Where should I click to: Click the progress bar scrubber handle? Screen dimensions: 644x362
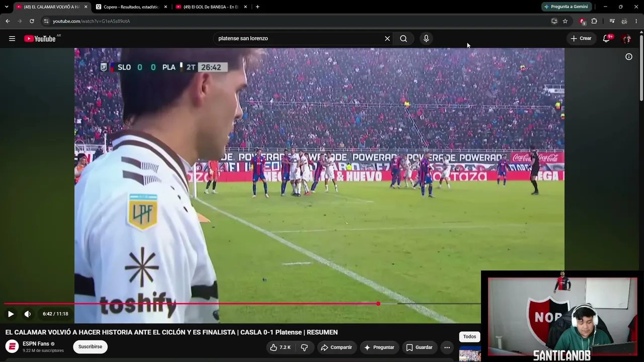378,304
